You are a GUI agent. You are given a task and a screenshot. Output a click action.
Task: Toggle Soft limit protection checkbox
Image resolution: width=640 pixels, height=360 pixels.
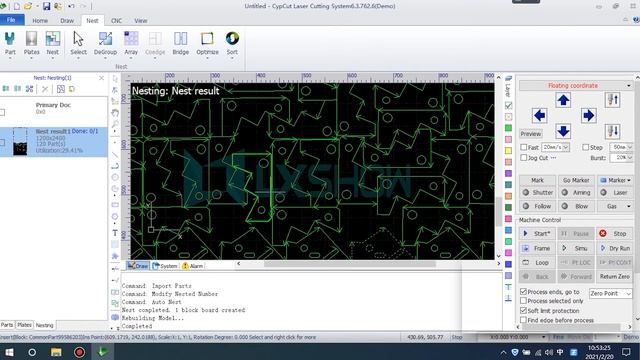pyautogui.click(x=524, y=311)
